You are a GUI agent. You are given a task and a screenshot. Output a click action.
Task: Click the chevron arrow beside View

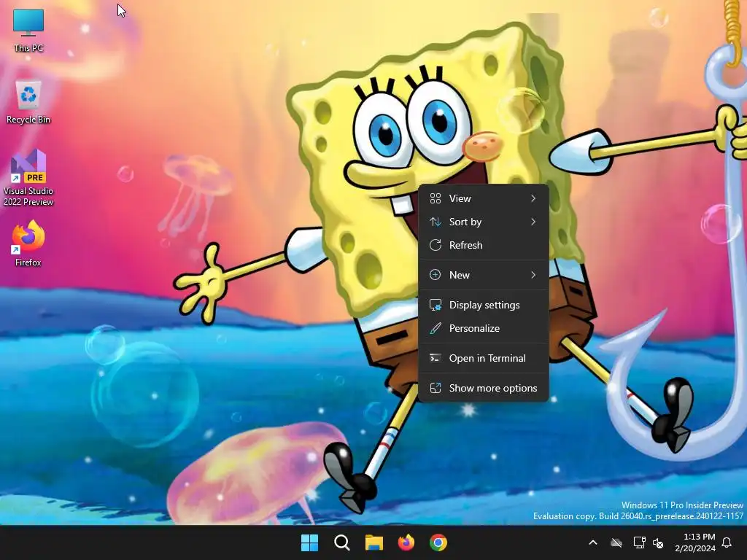pos(533,198)
